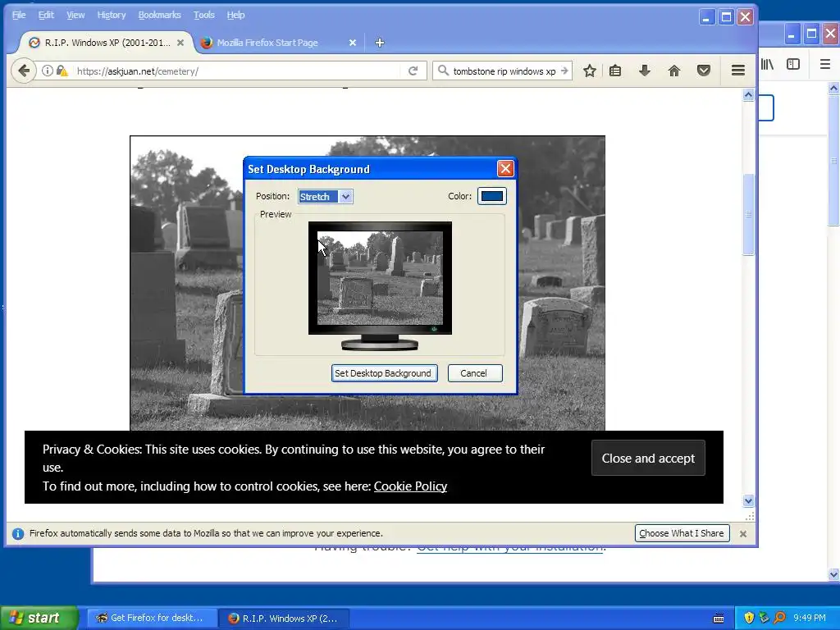The height and width of the screenshot is (630, 840).
Task: Click the magnifier tray icon
Action: coord(779,618)
